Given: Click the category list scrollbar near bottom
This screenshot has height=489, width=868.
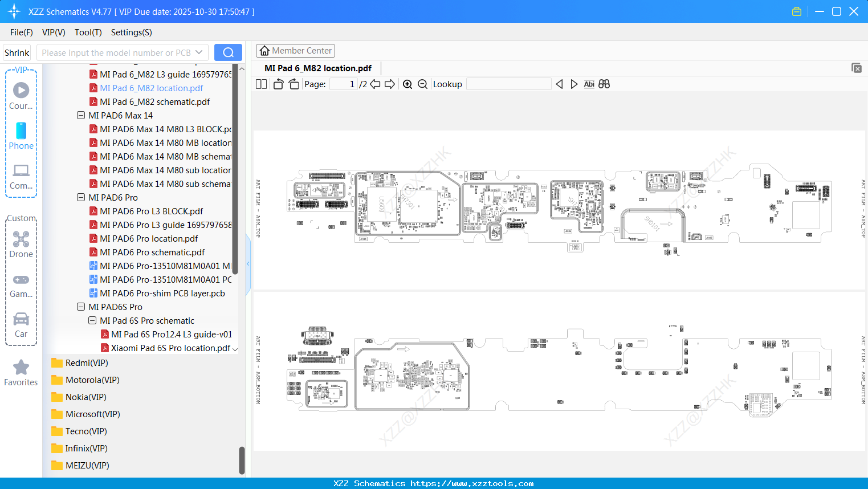Looking at the screenshot, I should tap(242, 460).
